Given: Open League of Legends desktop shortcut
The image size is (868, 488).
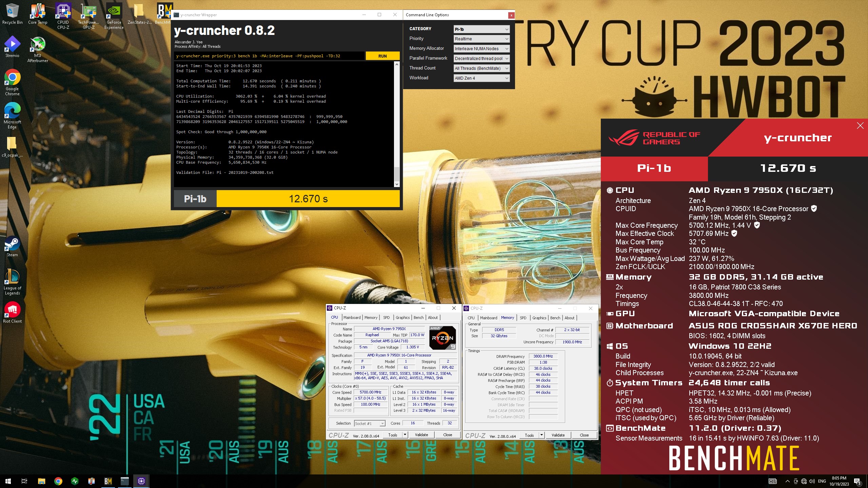Looking at the screenshot, I should (12, 282).
